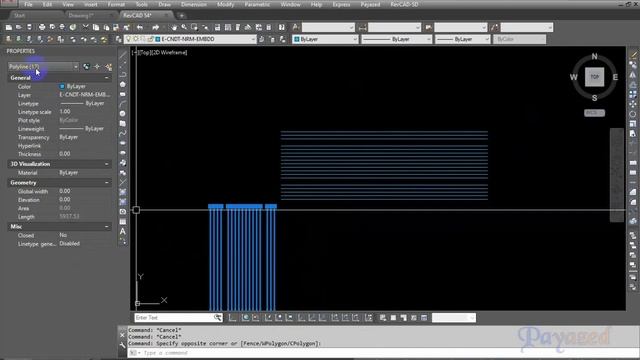
Task: Click the Undo arrow icon
Action: (140, 27)
